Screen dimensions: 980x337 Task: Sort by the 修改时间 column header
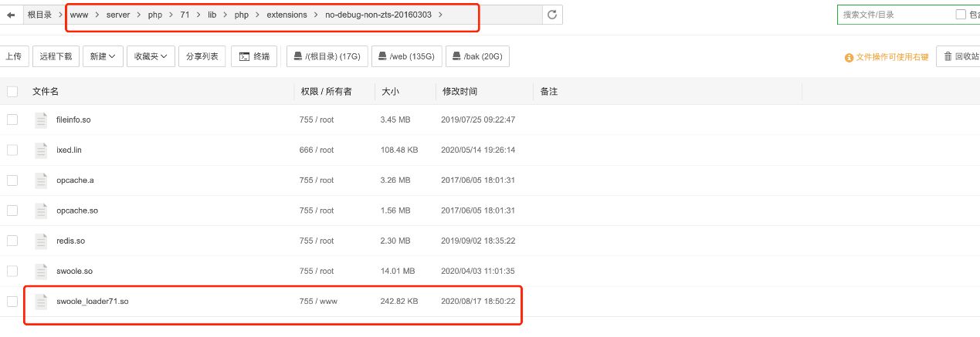[459, 92]
